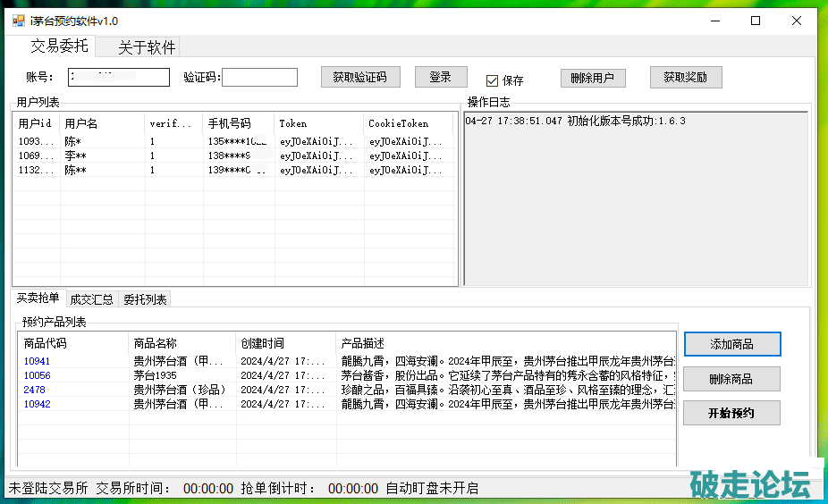Screen dimensions: 828x504
Task: Select the 交易委托 tab
Action: pos(60,46)
